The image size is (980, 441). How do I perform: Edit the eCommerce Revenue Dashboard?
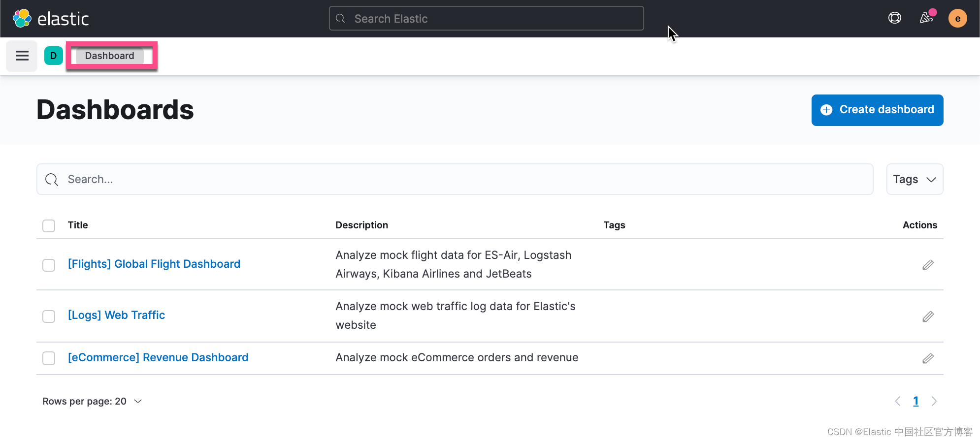928,358
